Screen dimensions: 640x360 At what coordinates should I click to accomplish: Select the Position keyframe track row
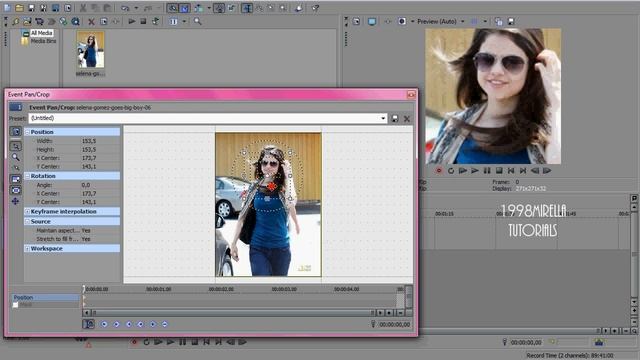[x=45, y=298]
